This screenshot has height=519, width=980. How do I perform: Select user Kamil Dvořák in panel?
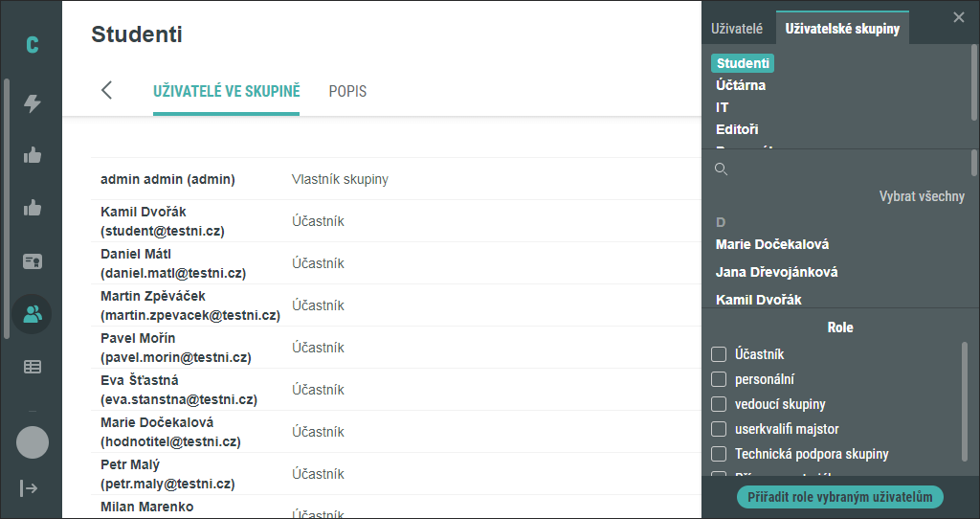759,300
